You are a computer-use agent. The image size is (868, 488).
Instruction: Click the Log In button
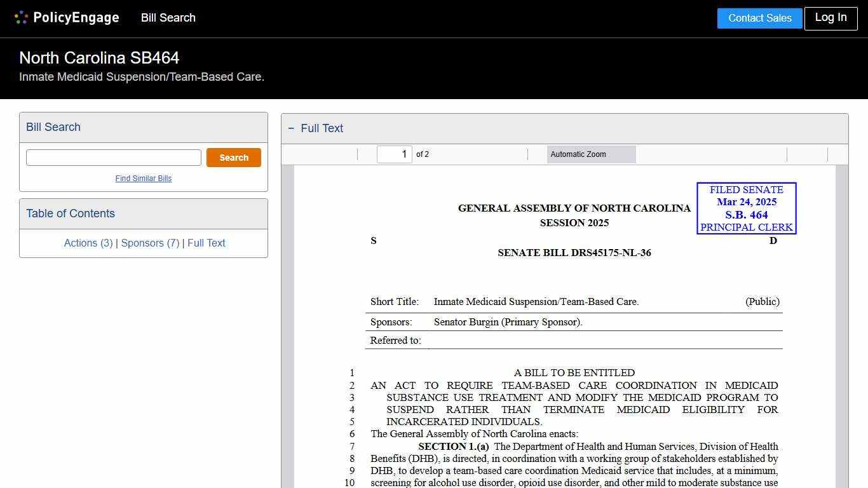tap(831, 18)
